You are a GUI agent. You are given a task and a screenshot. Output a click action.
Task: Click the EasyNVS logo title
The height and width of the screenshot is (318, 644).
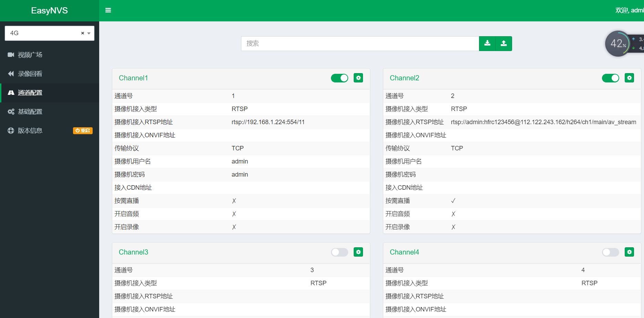(50, 11)
